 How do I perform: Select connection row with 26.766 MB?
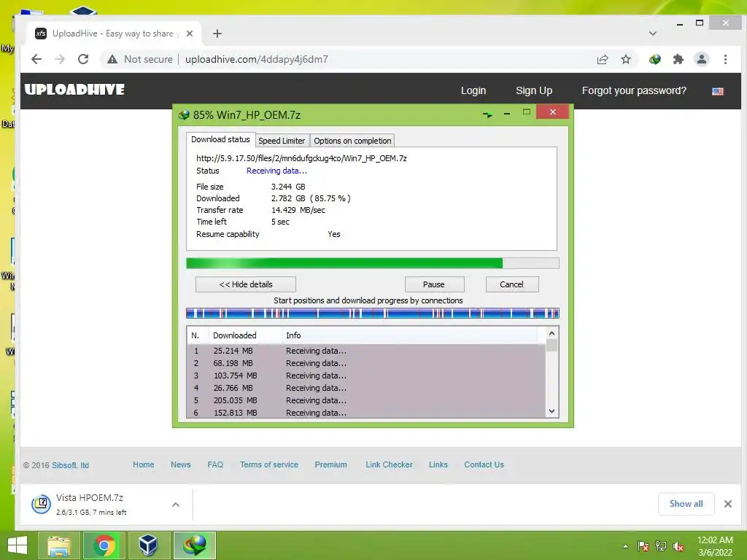[x=366, y=388]
